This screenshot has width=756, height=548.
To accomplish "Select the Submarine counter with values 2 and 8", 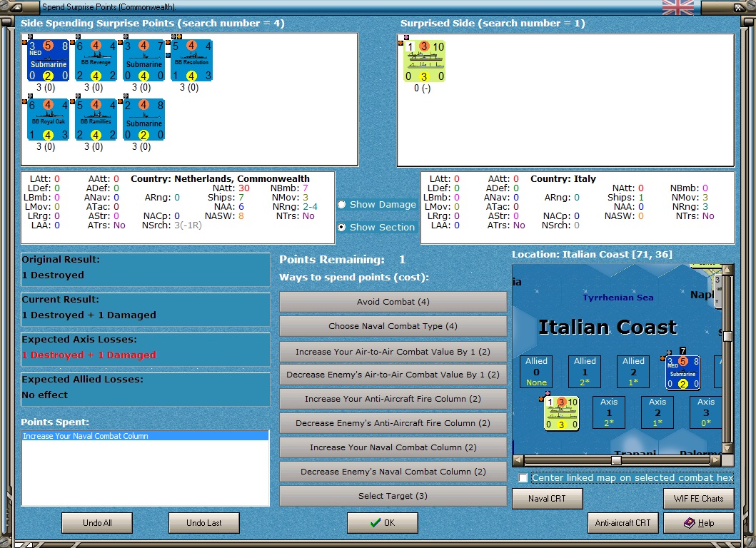I will pos(143,120).
